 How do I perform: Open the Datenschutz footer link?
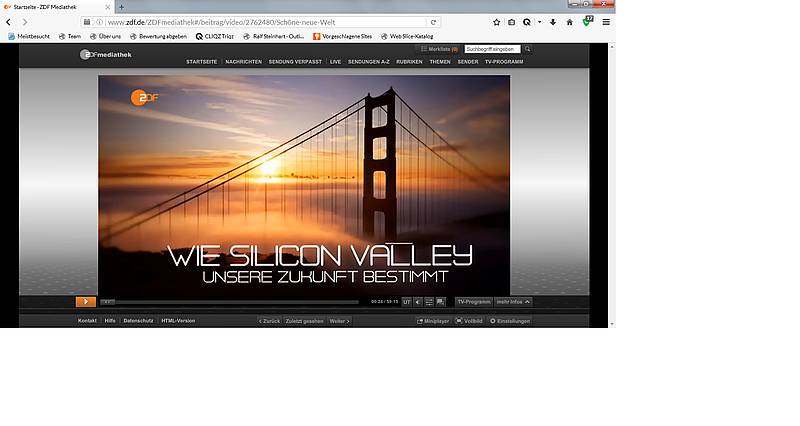coord(138,321)
